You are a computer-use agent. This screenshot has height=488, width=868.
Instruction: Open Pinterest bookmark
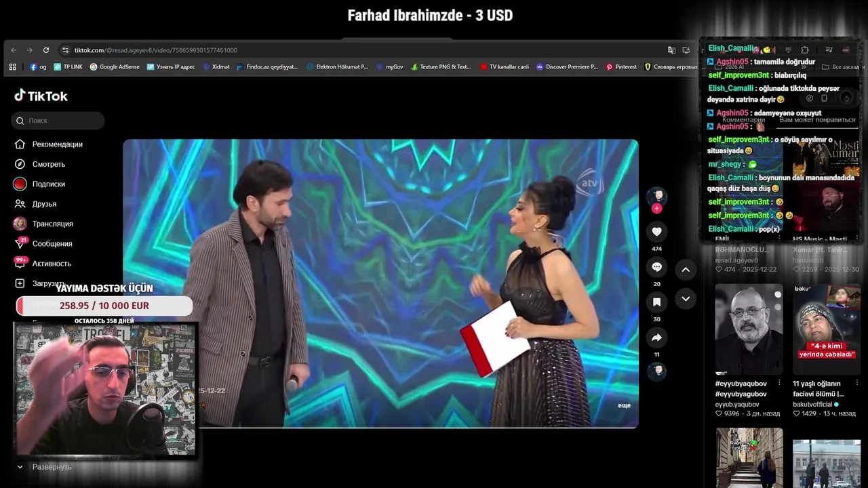click(x=621, y=67)
